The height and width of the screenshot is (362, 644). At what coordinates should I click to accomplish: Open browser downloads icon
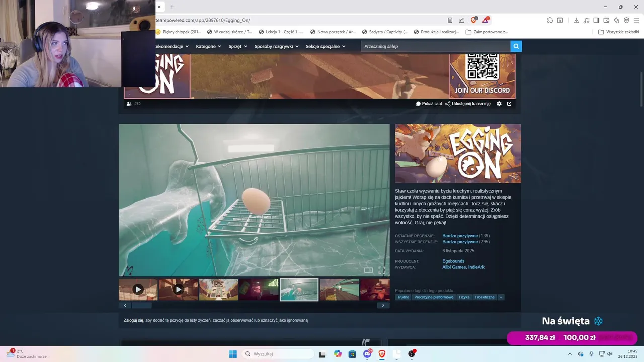click(576, 20)
